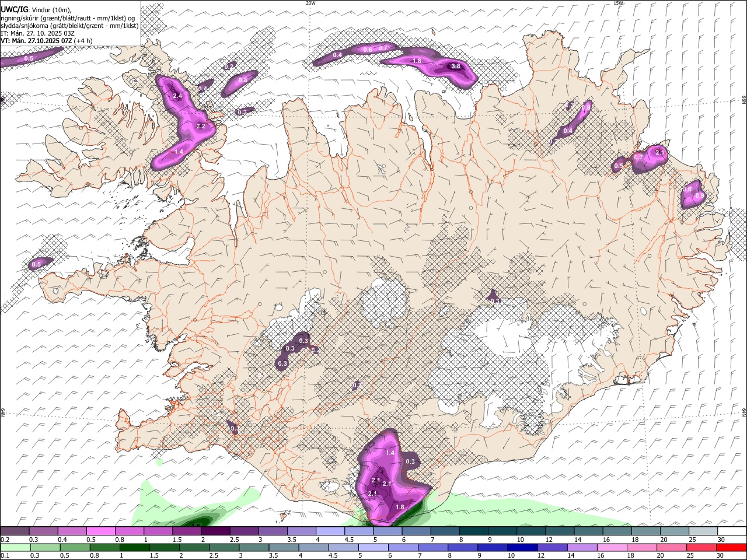Click the rain legend swatch labeled 0.1 (light green)
This screenshot has width=747, height=560.
[15, 547]
